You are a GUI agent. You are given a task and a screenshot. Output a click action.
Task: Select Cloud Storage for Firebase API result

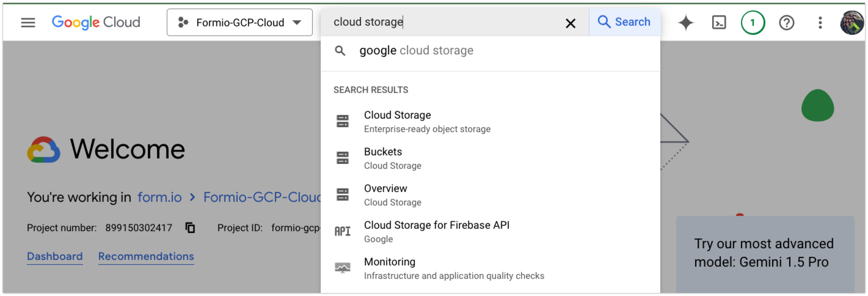pyautogui.click(x=490, y=232)
